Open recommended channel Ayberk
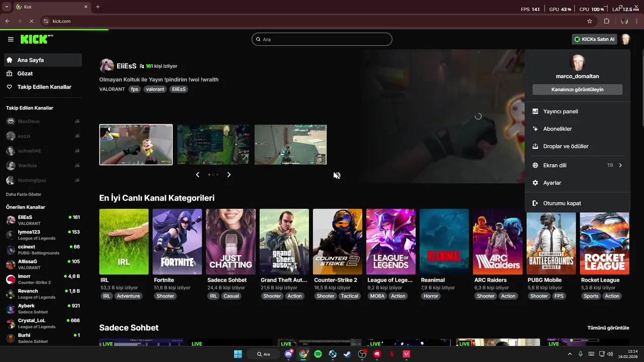Image resolution: width=644 pixels, height=362 pixels. 43,309
